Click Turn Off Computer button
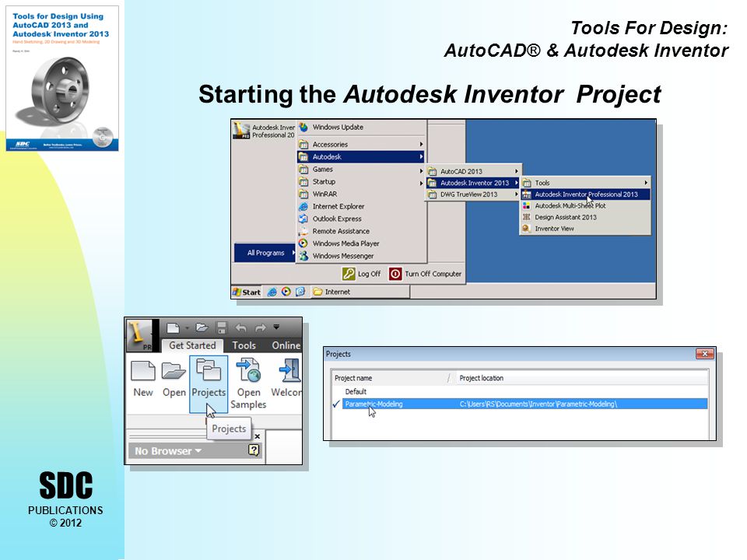 tap(426, 274)
